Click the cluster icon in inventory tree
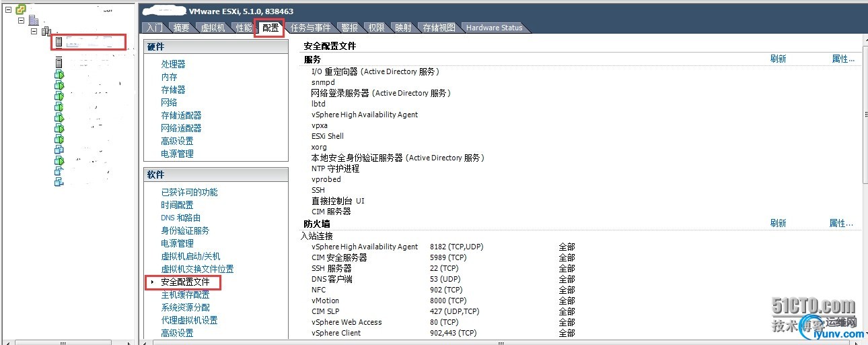868x345 pixels. click(x=46, y=31)
